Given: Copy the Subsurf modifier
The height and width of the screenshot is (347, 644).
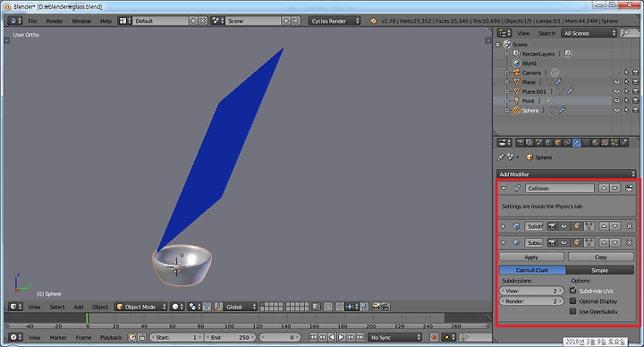Looking at the screenshot, I should (601, 257).
